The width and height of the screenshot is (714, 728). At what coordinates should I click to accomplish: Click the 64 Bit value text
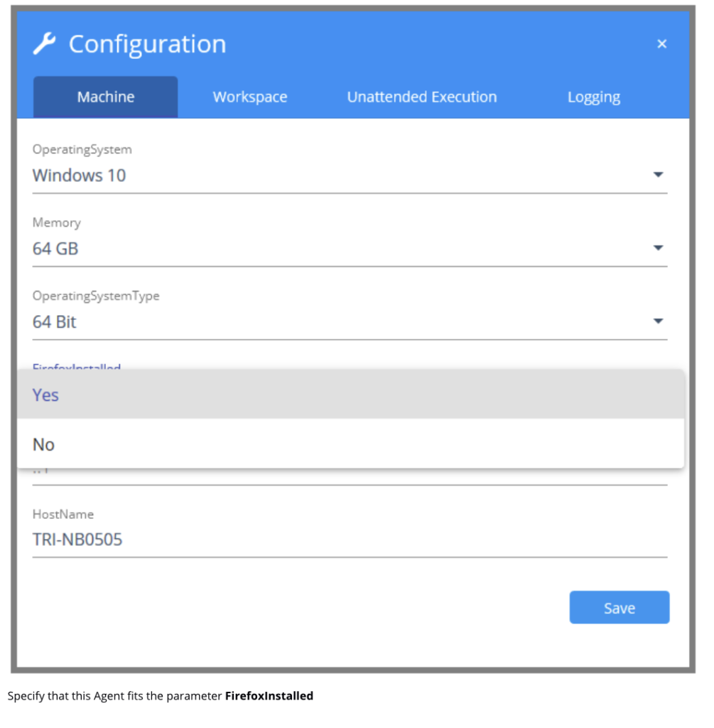pyautogui.click(x=54, y=322)
